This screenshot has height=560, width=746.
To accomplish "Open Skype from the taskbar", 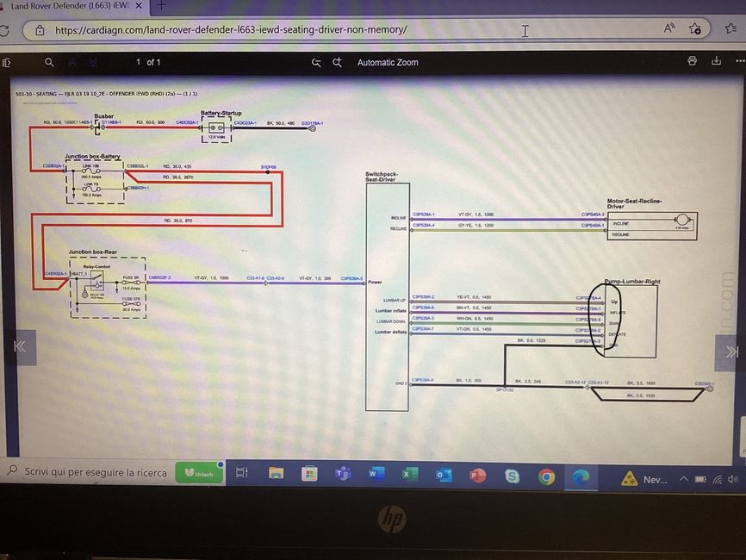I will point(512,476).
